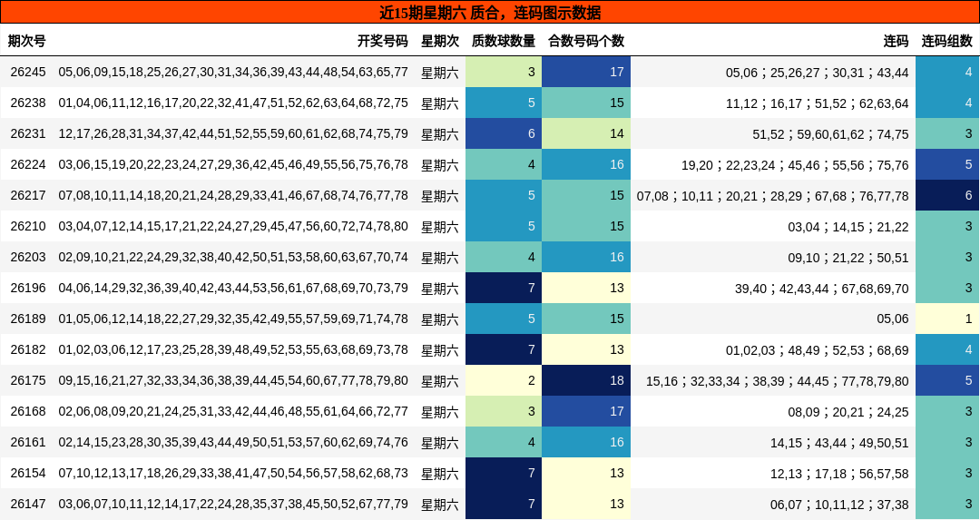Select period number 26182
This screenshot has width=980, height=520.
(x=28, y=349)
